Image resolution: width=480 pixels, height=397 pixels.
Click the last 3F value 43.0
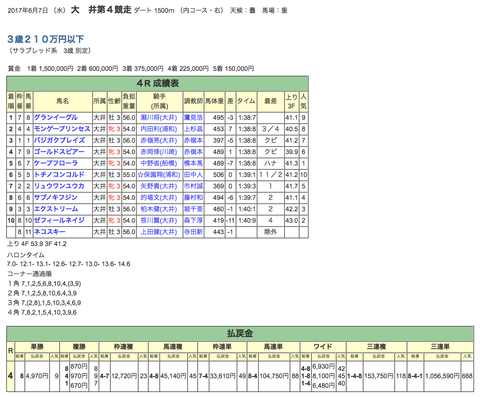[x=291, y=220]
